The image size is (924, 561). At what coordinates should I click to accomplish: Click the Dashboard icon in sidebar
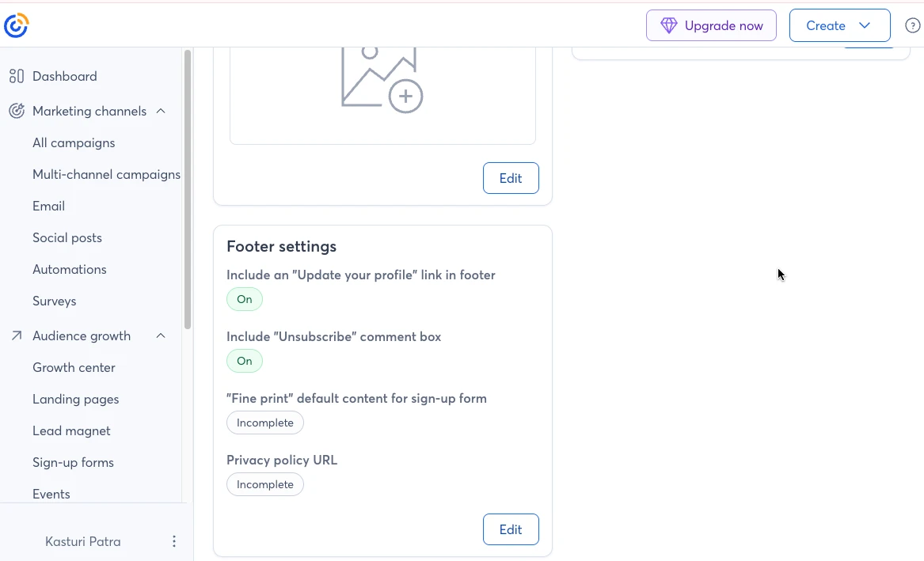click(17, 76)
